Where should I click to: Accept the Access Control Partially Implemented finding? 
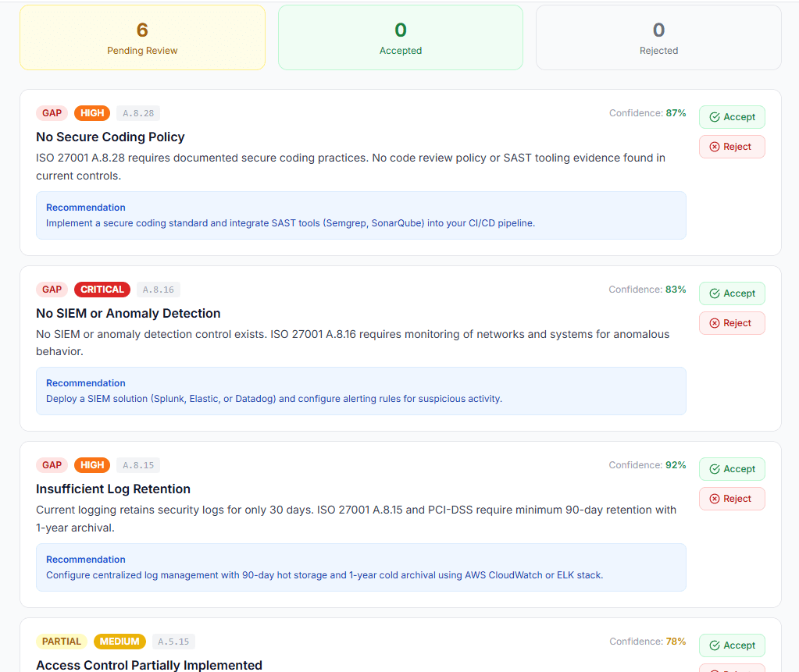(732, 645)
